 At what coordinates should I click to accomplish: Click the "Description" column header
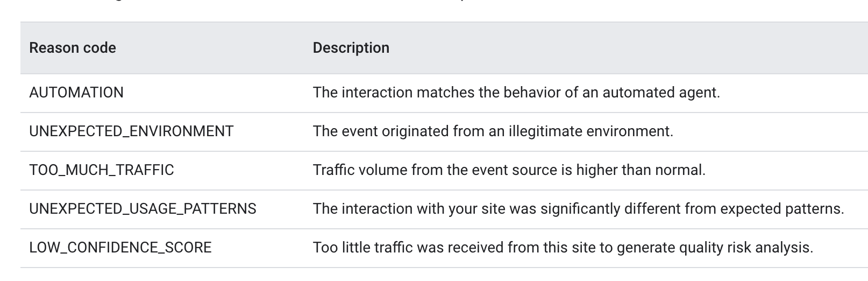point(351,48)
